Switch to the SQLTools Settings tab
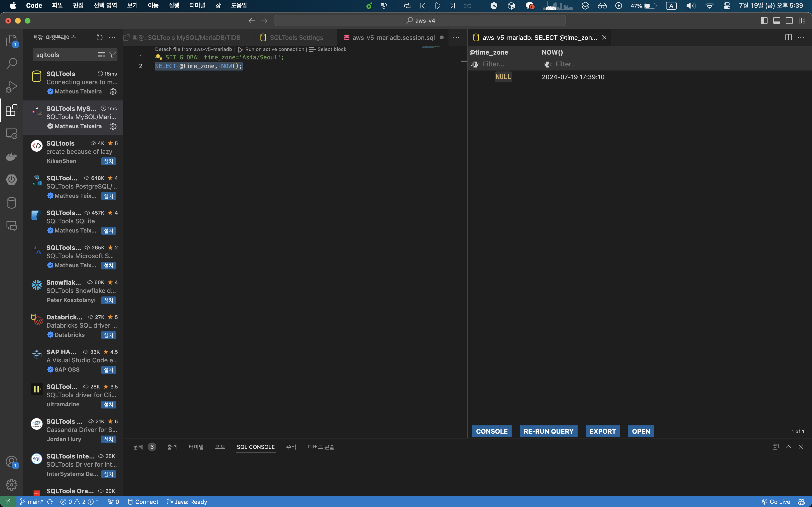The height and width of the screenshot is (507, 812). coord(296,38)
